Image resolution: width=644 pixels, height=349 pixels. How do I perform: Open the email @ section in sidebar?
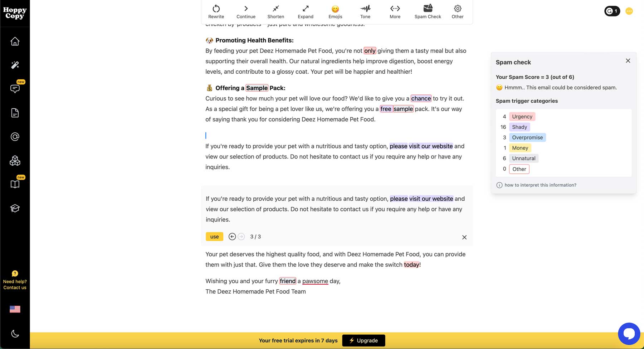[x=15, y=136]
